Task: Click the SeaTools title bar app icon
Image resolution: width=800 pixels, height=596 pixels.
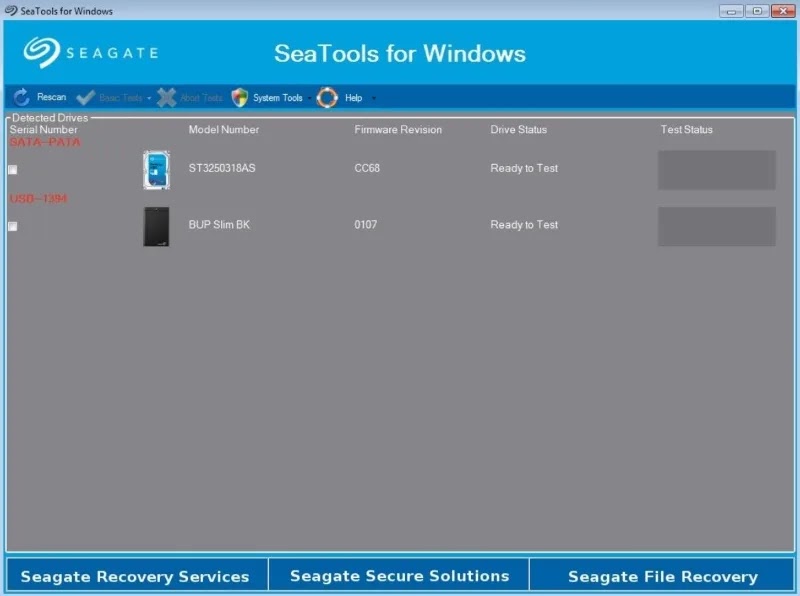Action: coord(11,11)
